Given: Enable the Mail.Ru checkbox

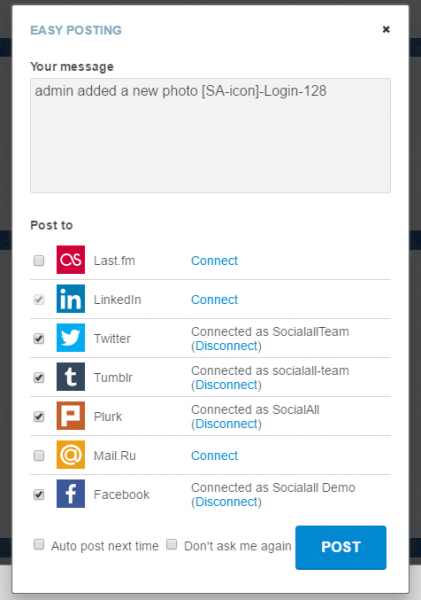Looking at the screenshot, I should tap(39, 456).
